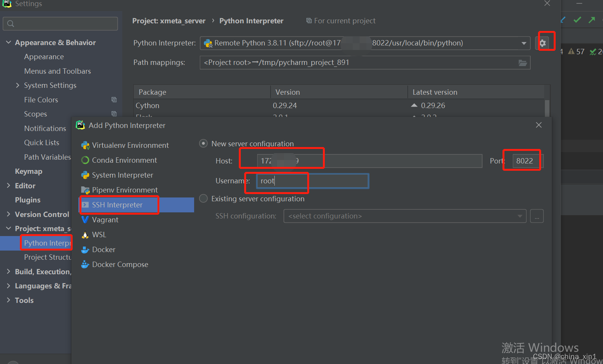Expand the System Settings tree node
603x364 pixels.
pyautogui.click(x=18, y=85)
